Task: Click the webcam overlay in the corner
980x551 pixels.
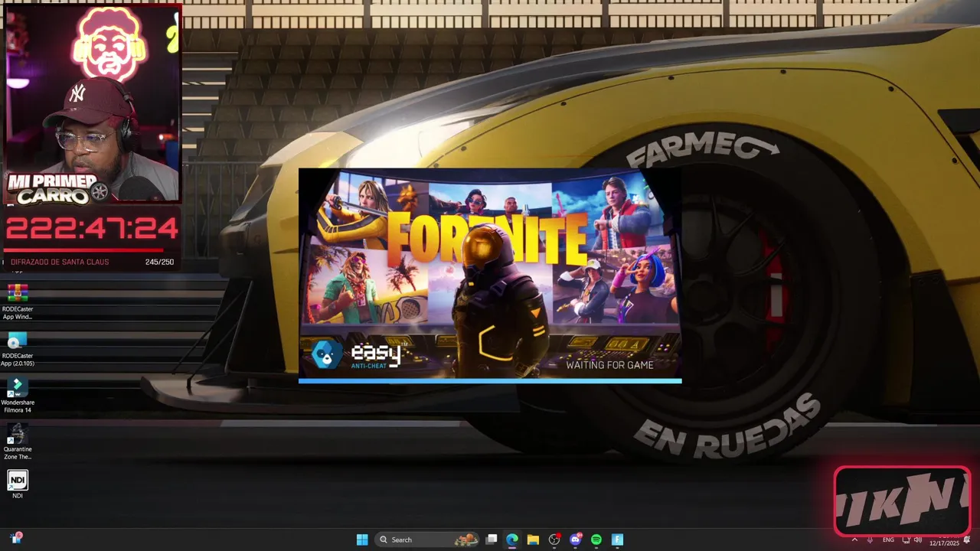Action: [x=93, y=103]
